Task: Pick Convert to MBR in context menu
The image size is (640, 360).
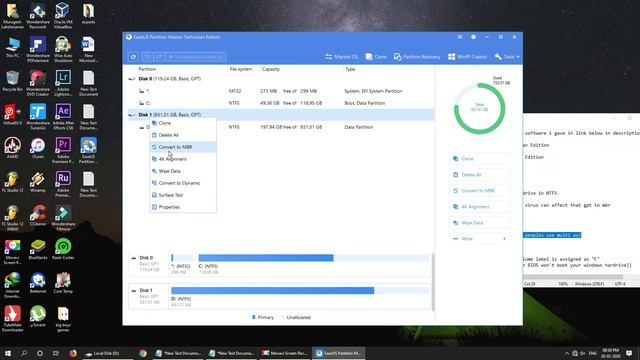Action: [183, 147]
